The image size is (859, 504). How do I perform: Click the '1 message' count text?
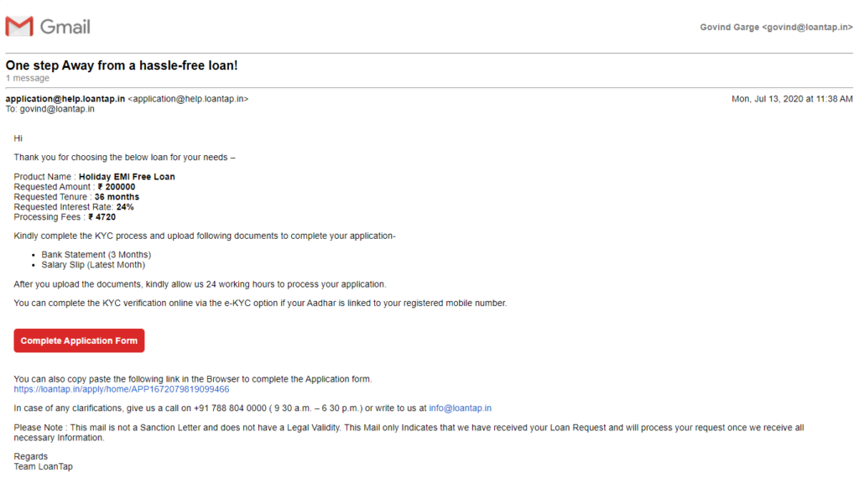click(28, 78)
